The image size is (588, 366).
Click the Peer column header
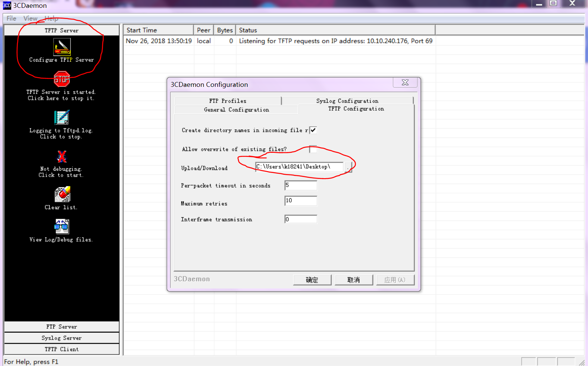click(x=204, y=30)
